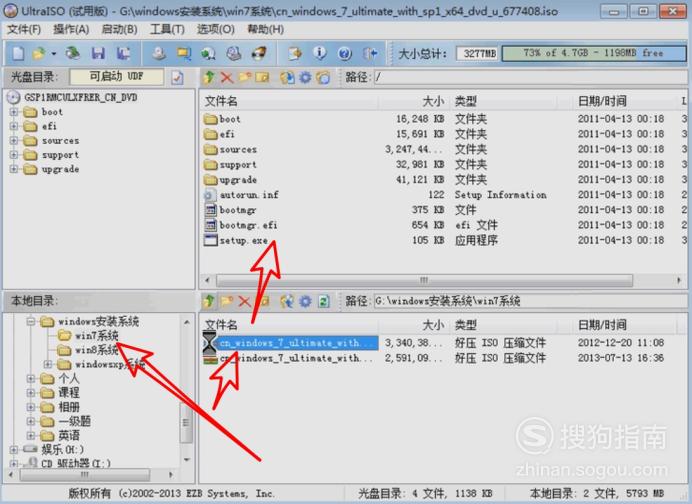Image resolution: width=692 pixels, height=504 pixels.
Task: Click the Extract icon in image toolbar
Action: (x=287, y=78)
